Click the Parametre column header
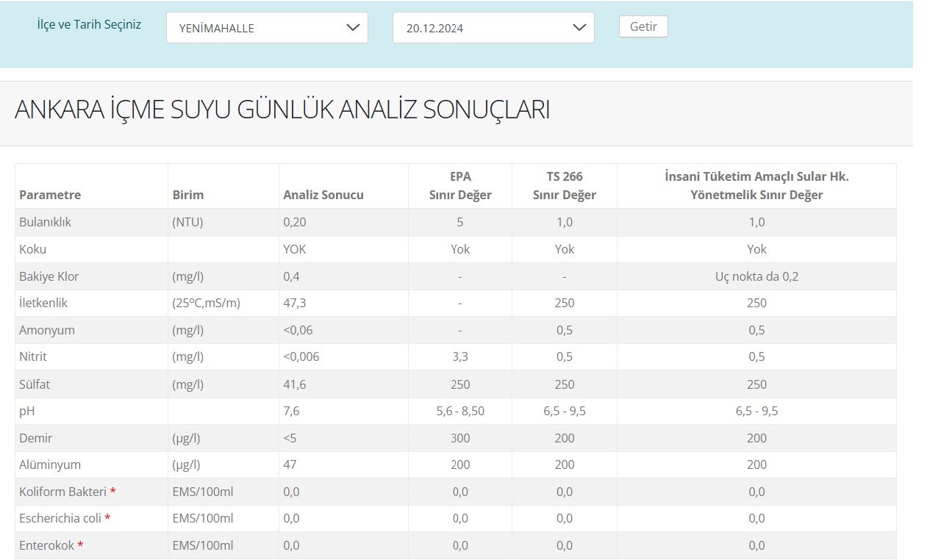 pos(50,195)
